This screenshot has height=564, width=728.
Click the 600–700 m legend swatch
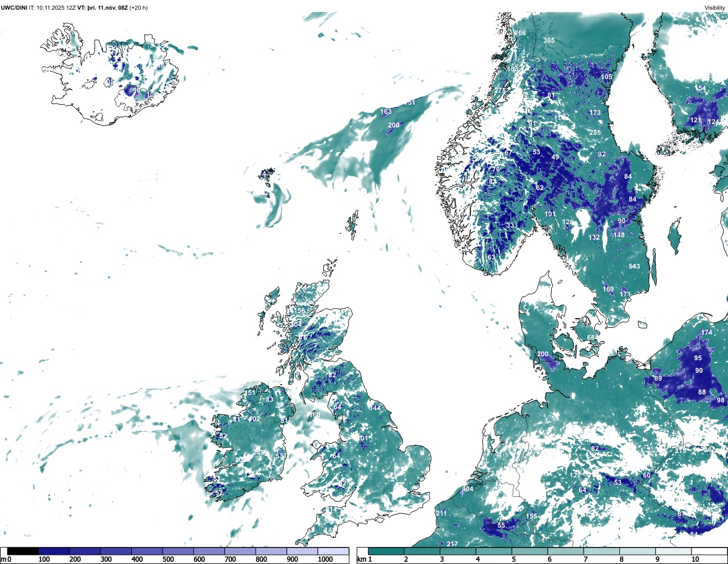209,551
